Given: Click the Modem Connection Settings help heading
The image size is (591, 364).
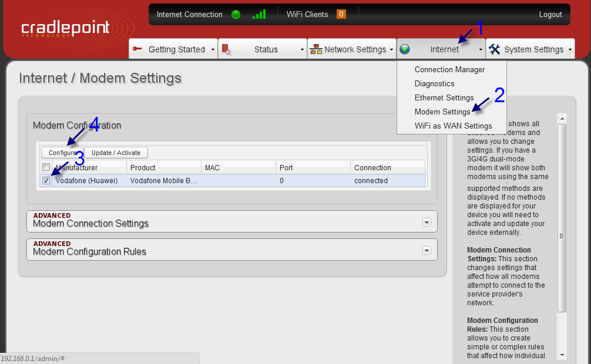Looking at the screenshot, I should pos(499,254).
